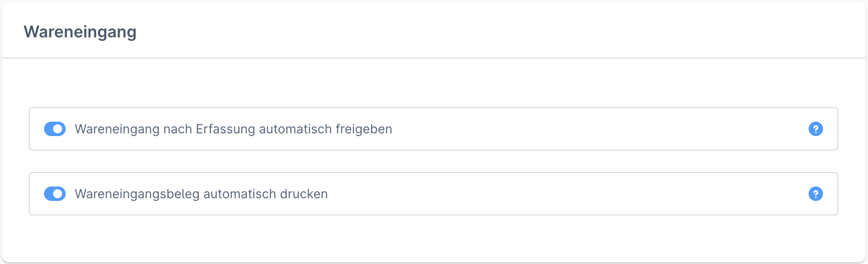Open help for automatic goods receipt release

[x=815, y=129]
